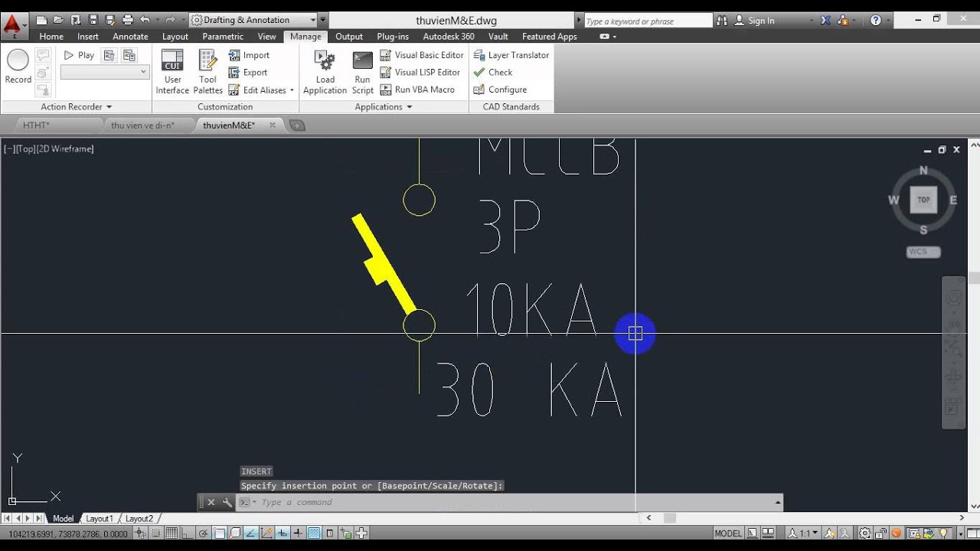Click the Undo arrow icon

(145, 20)
